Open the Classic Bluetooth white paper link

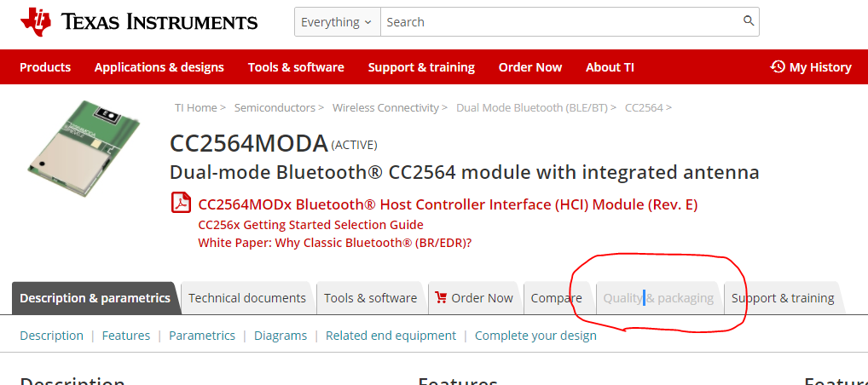tap(334, 243)
